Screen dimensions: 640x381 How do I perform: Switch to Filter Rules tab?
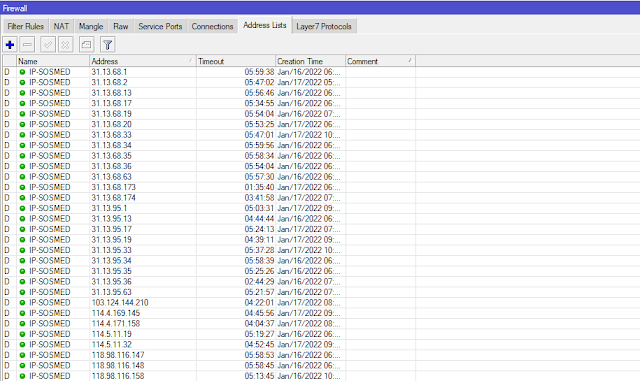[x=25, y=26]
